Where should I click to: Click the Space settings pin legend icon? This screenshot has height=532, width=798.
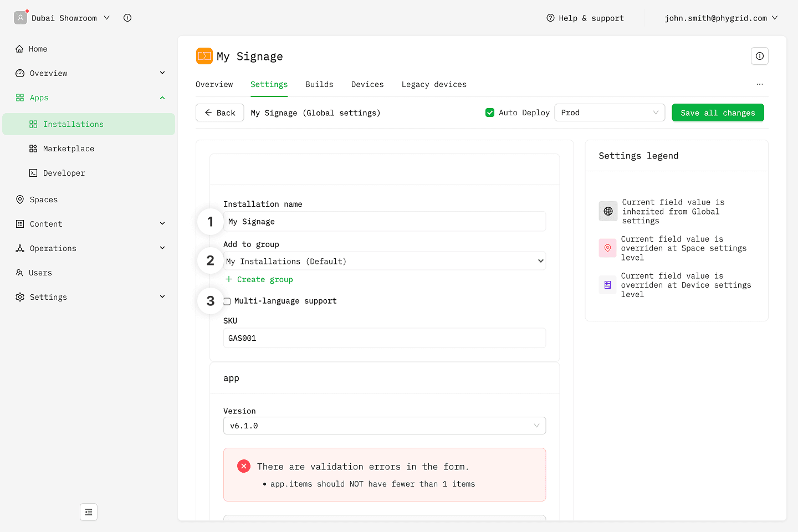[x=607, y=248]
